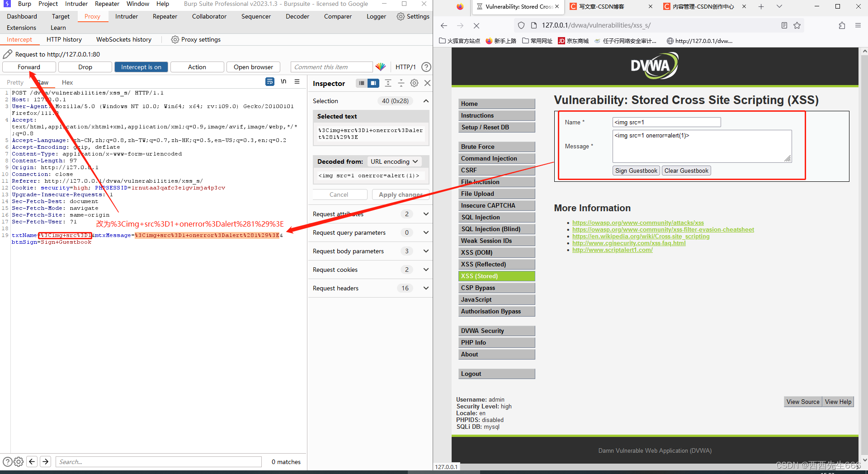
Task: Open search settings gear at bottom
Action: pyautogui.click(x=19, y=462)
